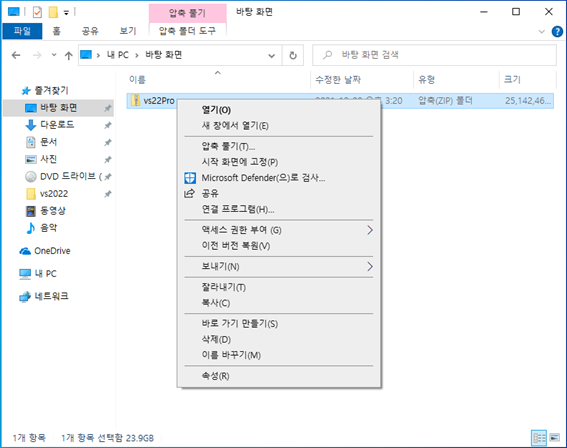This screenshot has width=567, height=448.
Task: Click the Properties quick access toolbar icon
Action: pyautogui.click(x=37, y=12)
